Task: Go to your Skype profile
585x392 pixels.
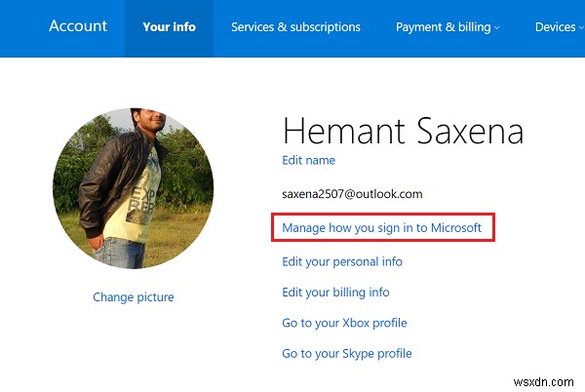Action: (x=346, y=353)
